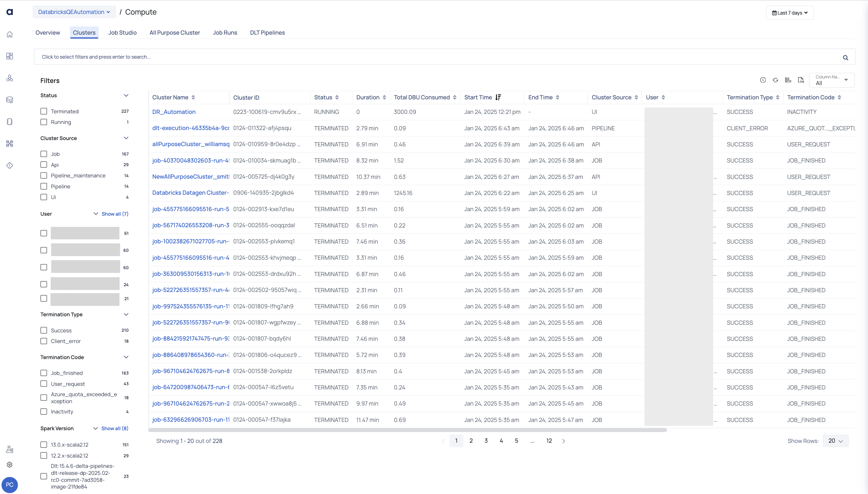Open the Home icon in the sidebar
868x494 pixels.
(x=9, y=34)
